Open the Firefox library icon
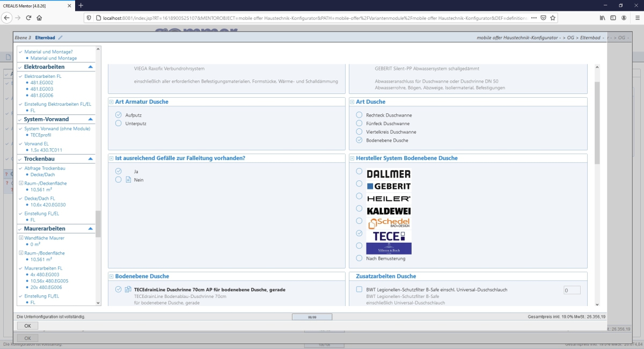 point(603,17)
